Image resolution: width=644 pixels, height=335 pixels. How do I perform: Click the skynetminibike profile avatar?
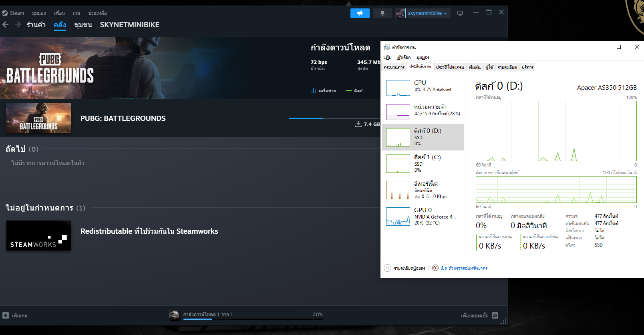coord(400,13)
